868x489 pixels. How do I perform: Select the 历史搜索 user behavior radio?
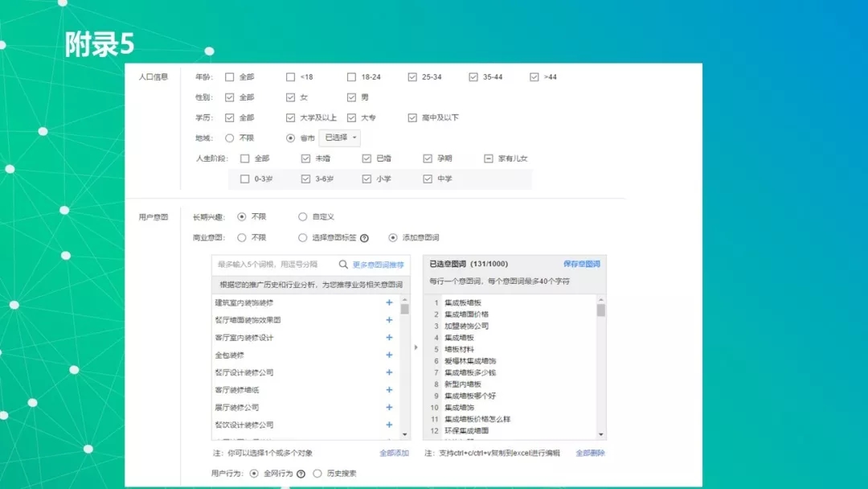point(317,474)
